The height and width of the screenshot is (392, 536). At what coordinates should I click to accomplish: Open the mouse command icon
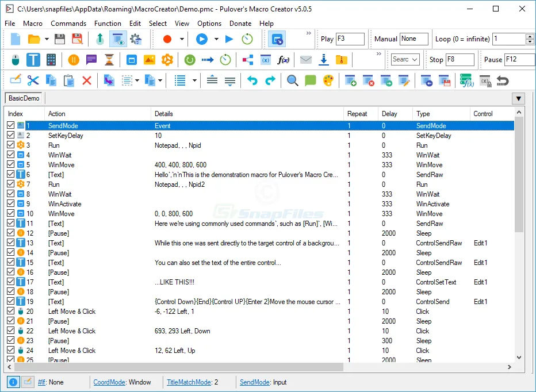click(16, 60)
